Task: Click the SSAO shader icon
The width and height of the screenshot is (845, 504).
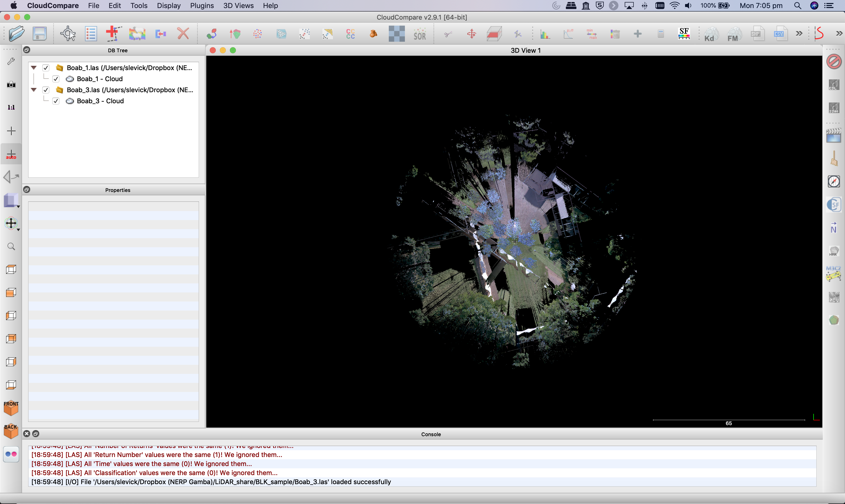Action: coord(834,108)
